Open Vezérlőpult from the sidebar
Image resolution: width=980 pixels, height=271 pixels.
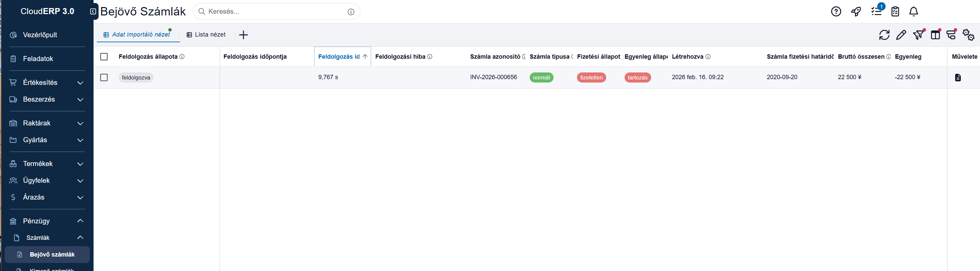(x=40, y=35)
